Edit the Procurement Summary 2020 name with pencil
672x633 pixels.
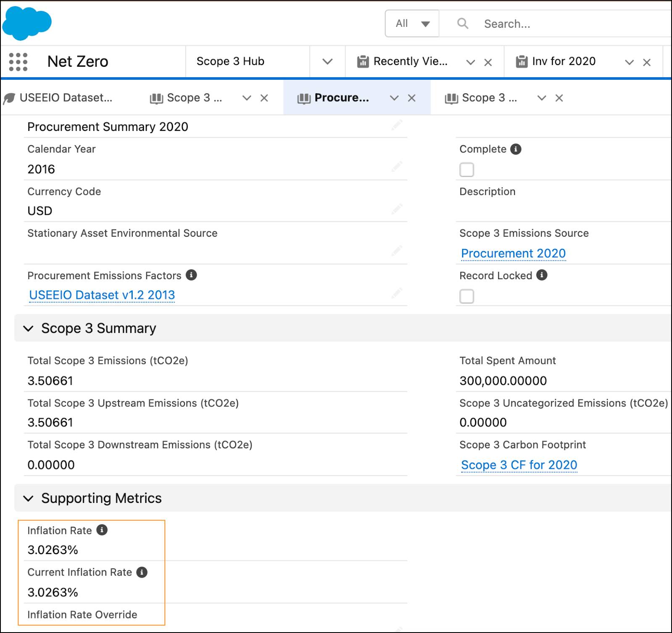397,125
